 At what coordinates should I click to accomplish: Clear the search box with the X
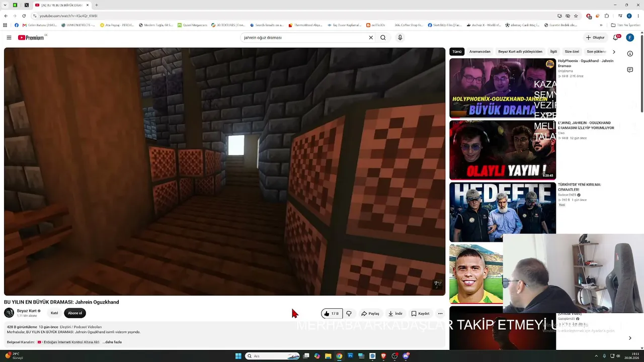tap(371, 38)
